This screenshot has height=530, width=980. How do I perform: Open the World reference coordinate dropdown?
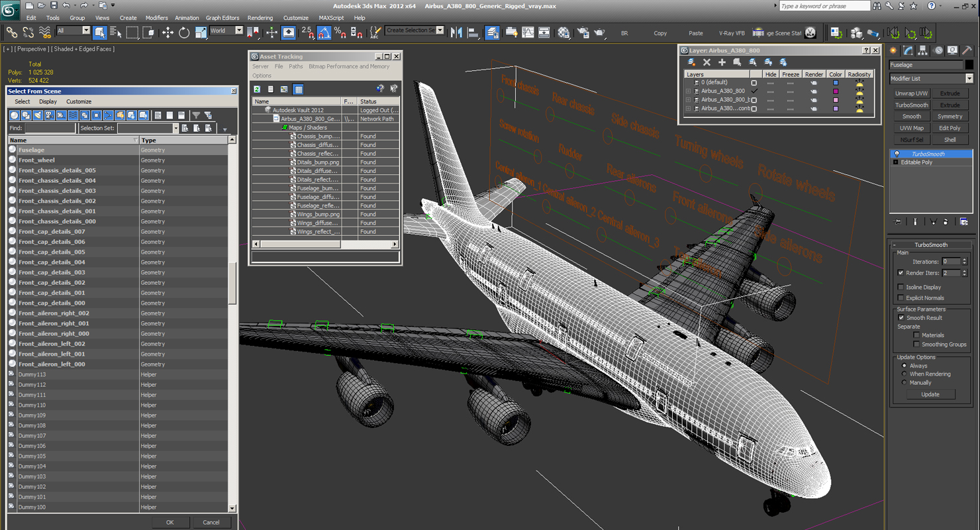tap(226, 31)
